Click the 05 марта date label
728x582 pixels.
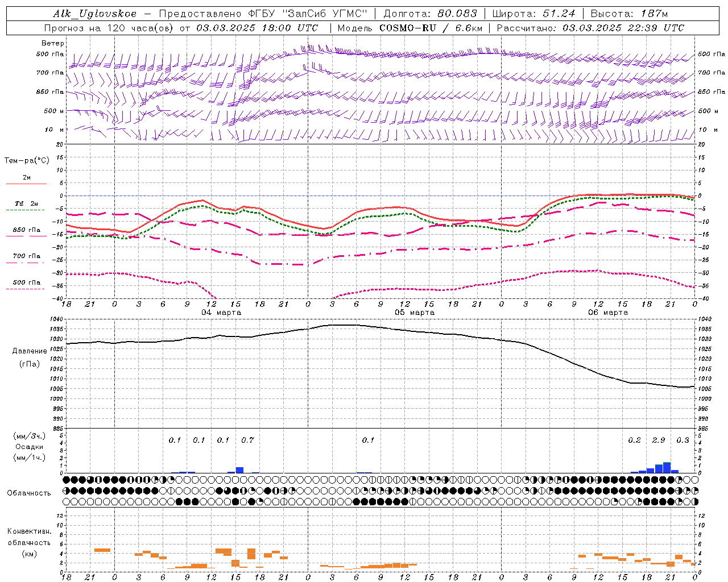(x=415, y=312)
